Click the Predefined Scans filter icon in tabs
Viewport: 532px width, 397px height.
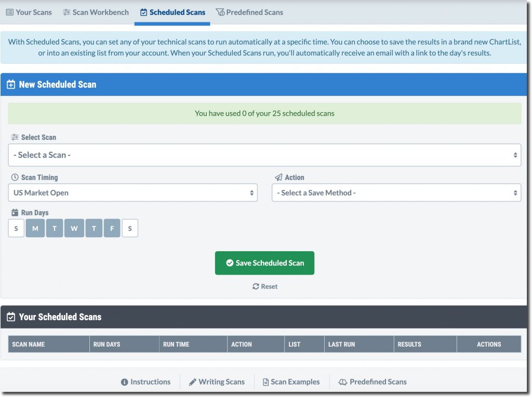[x=220, y=12]
